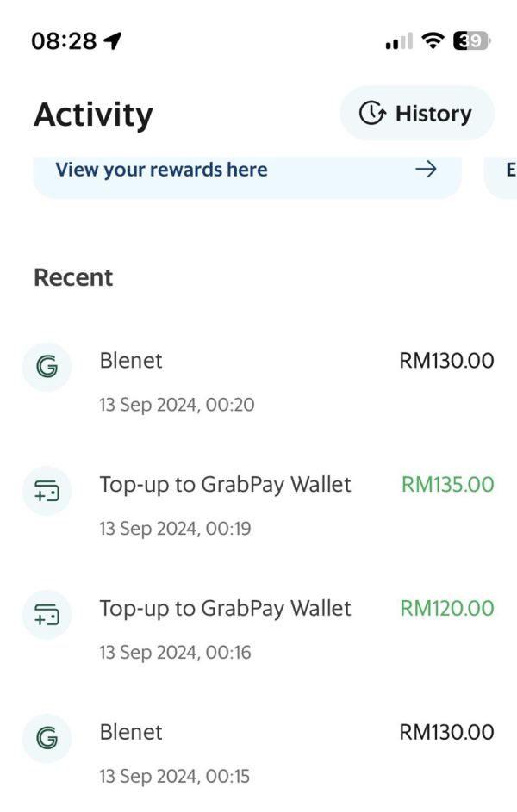The image size is (517, 812).
Task: Tap the Grab icon for Blenet at 00:15
Action: (x=47, y=739)
